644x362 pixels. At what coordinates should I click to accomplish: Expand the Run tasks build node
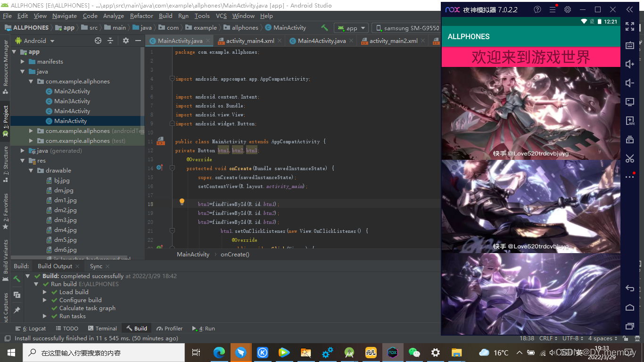click(45, 316)
